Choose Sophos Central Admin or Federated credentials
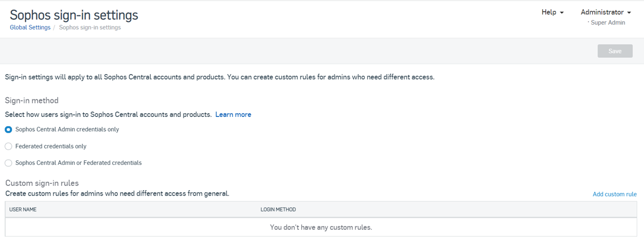 click(x=8, y=163)
